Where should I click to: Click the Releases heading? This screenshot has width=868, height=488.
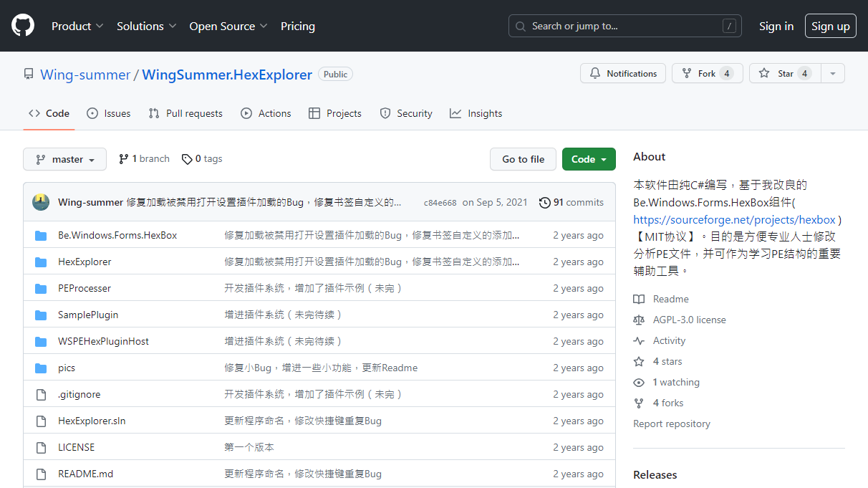(655, 474)
